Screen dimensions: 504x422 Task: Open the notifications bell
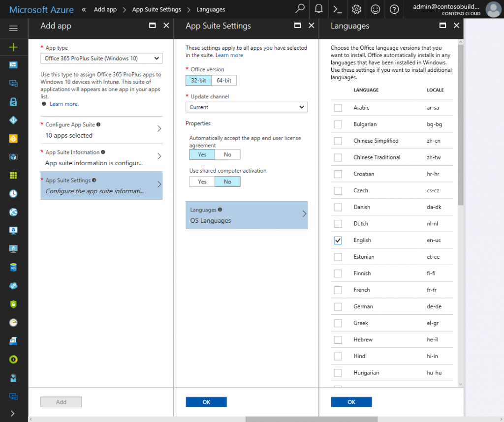point(318,9)
